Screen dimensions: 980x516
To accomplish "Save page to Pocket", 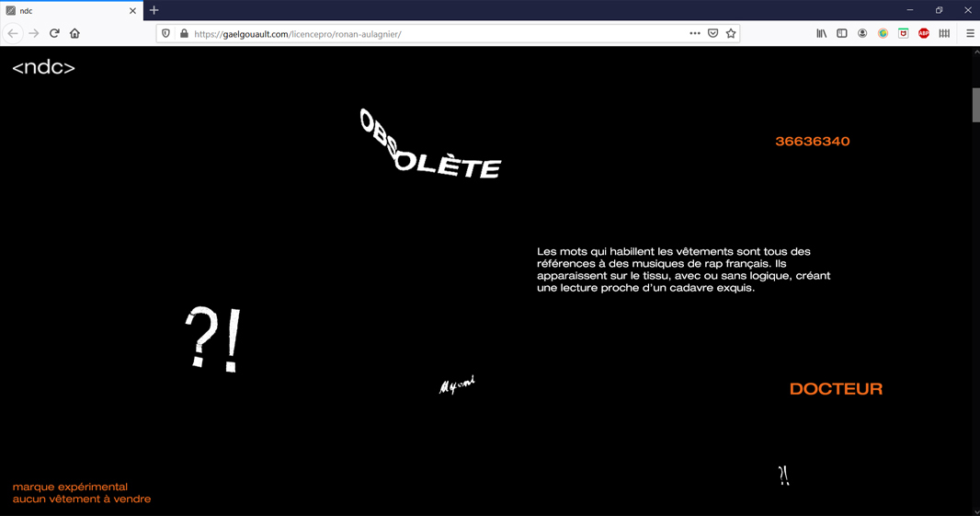I will coord(712,34).
